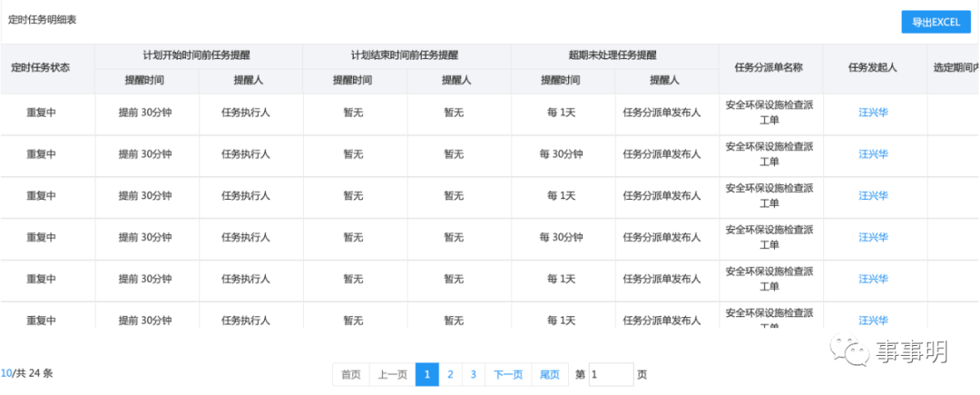
Task: Click 汪兴华 in the last visible row
Action: [873, 321]
